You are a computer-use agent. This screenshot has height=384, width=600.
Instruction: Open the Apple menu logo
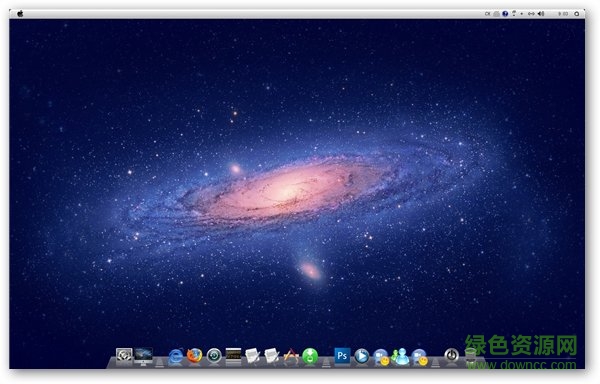click(20, 14)
